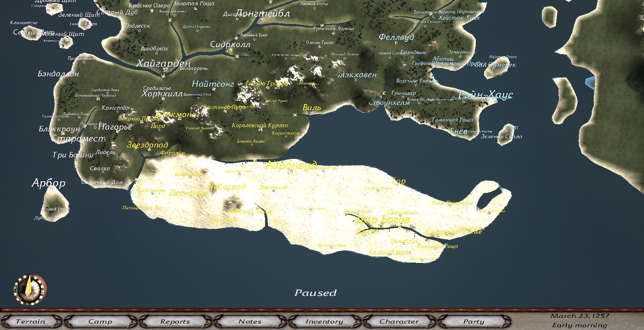The image size is (644, 330).
Task: Select the Гриншир label
Action: pos(404,93)
